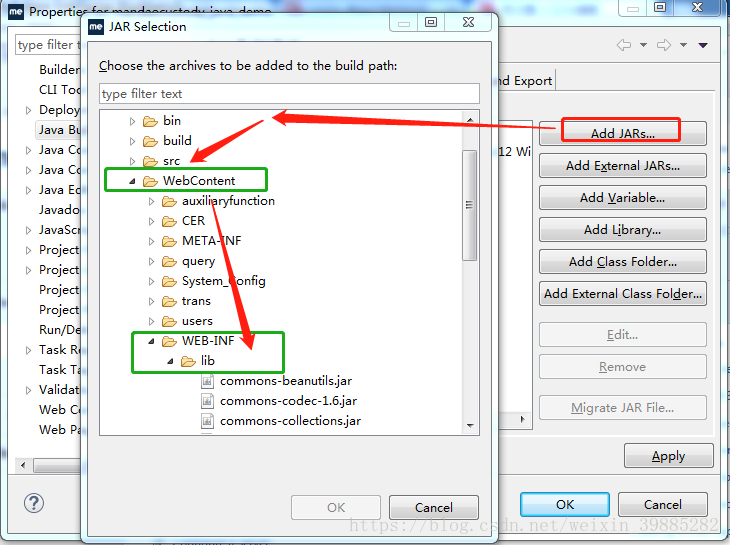This screenshot has width=730, height=545.
Task: Expand the query folder node
Action: point(151,262)
